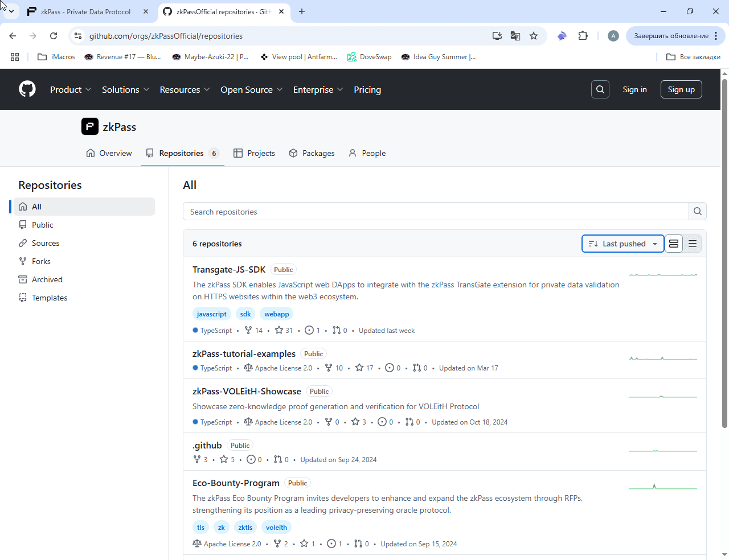This screenshot has width=729, height=560.
Task: Open the Все закладки bookmarks folder
Action: point(693,57)
